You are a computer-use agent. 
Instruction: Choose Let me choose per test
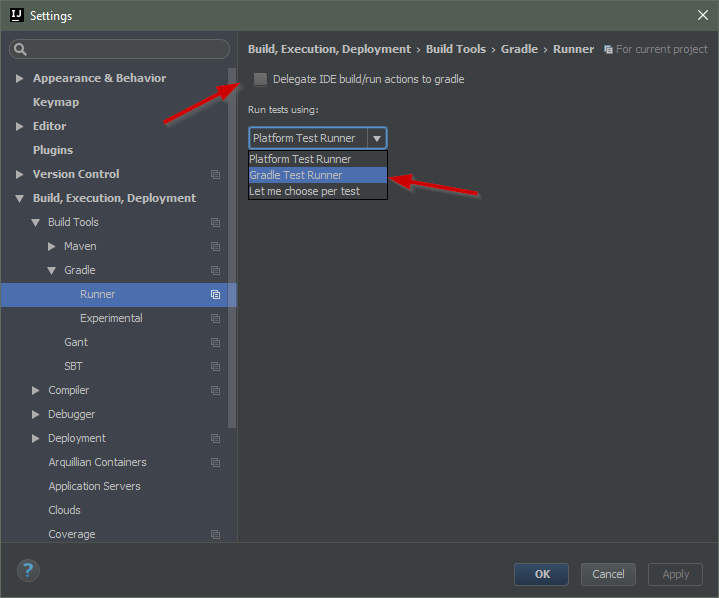point(318,191)
